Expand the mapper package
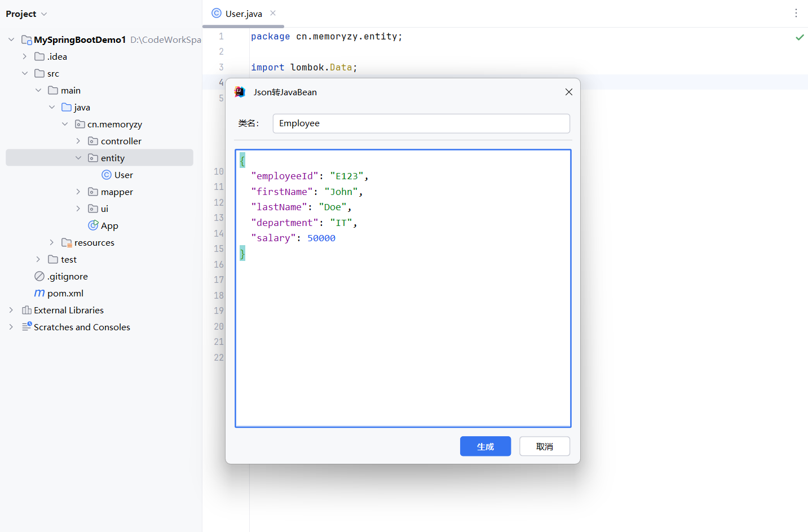 pos(78,192)
